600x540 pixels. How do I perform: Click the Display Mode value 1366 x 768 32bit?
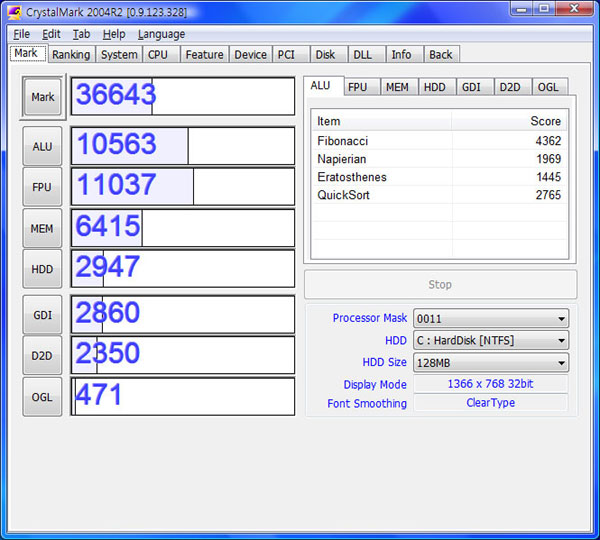pyautogui.click(x=491, y=384)
